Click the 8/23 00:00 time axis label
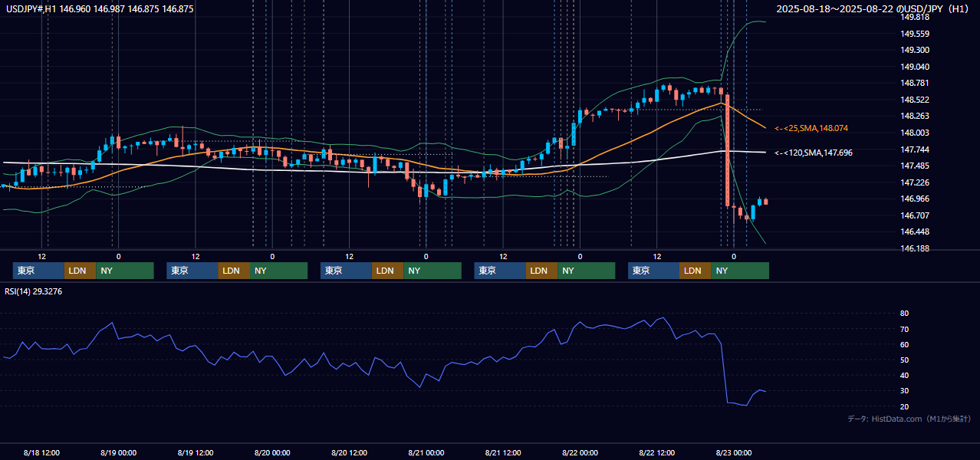 733,453
